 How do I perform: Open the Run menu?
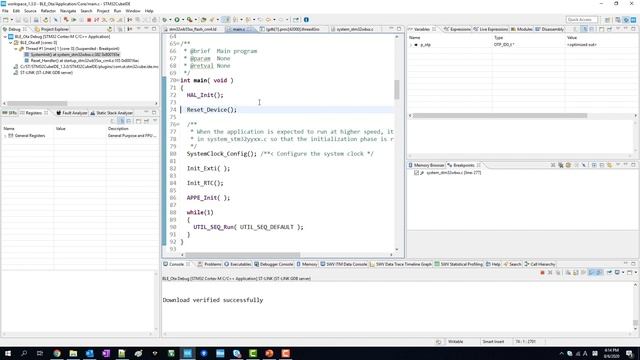coord(117,11)
